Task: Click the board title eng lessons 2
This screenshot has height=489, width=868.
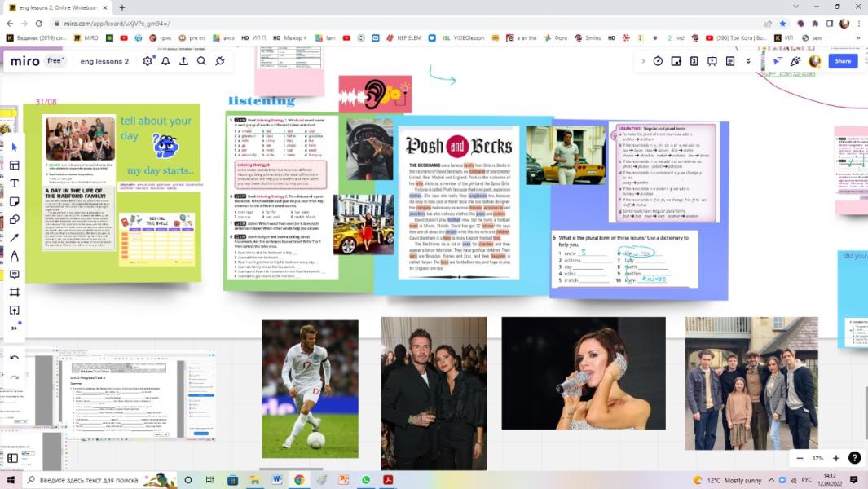Action: pos(104,61)
